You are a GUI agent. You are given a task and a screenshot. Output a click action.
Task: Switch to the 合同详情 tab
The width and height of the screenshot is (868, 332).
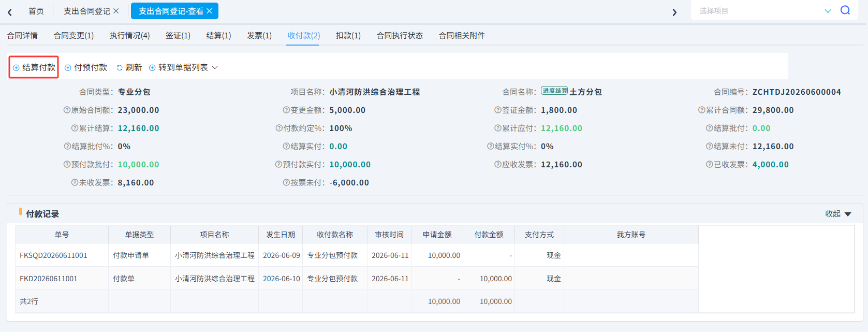click(x=22, y=36)
